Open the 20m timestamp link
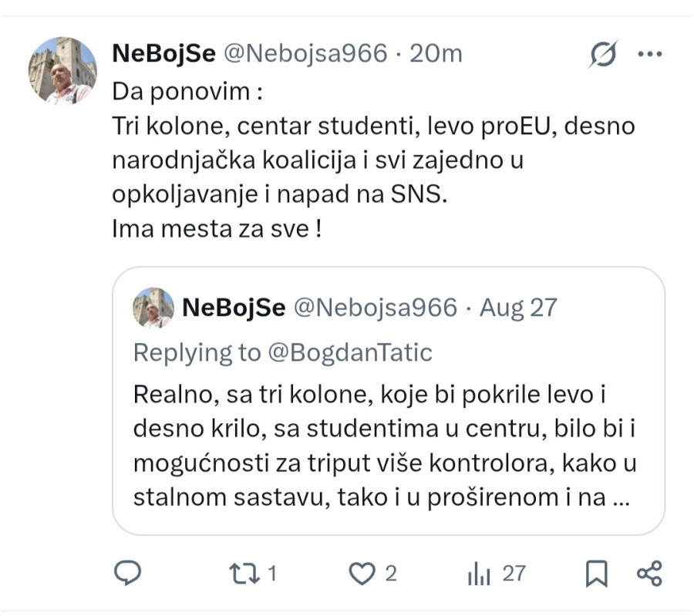694x616 pixels. [436, 53]
